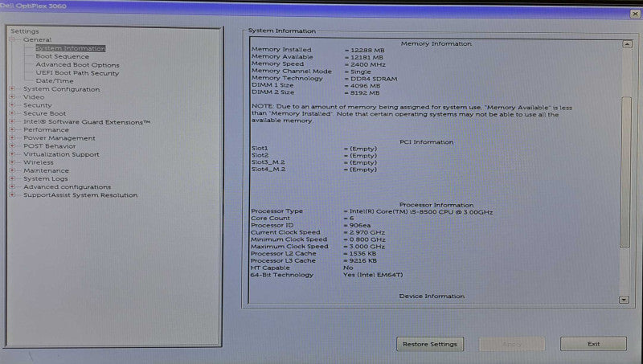Image resolution: width=643 pixels, height=364 pixels.
Task: Select System Logs category label
Action: pos(46,178)
